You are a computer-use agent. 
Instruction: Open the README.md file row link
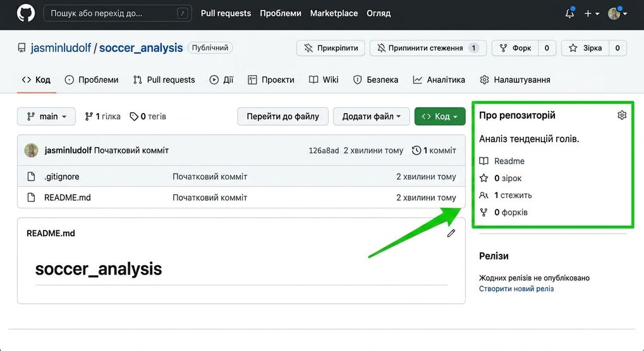(x=68, y=198)
